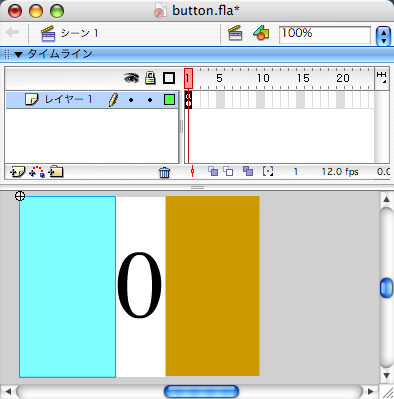Select the cyan rectangle on the stage
Viewport: 394px width, 399px height.
pos(67,287)
